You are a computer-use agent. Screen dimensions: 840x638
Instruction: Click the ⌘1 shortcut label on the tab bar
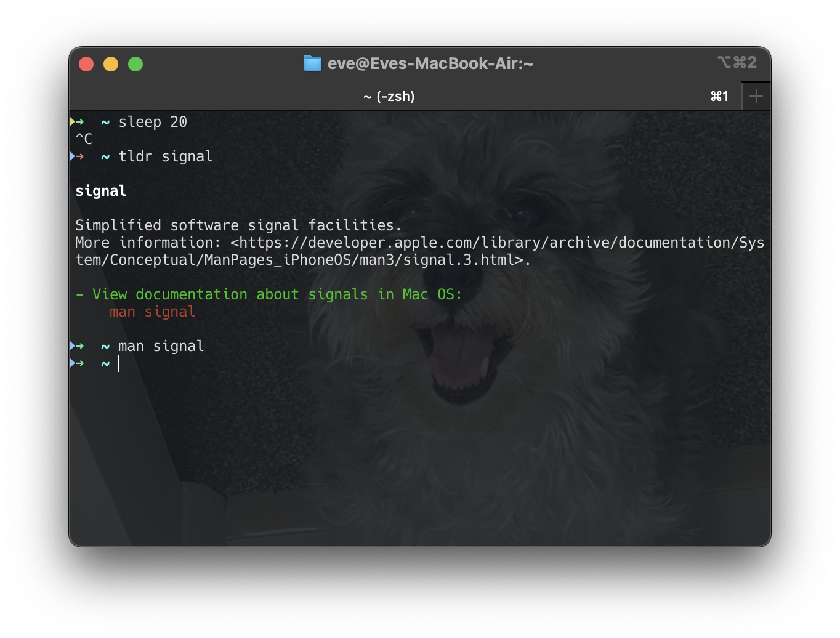point(719,95)
